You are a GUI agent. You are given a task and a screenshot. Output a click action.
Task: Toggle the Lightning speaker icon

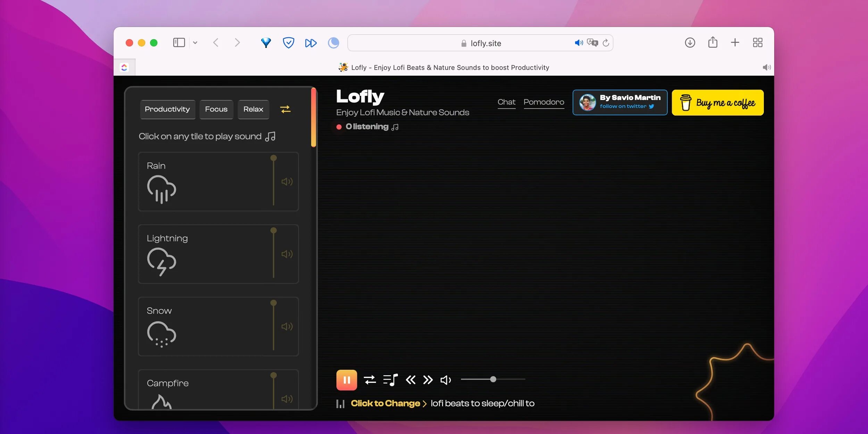287,254
